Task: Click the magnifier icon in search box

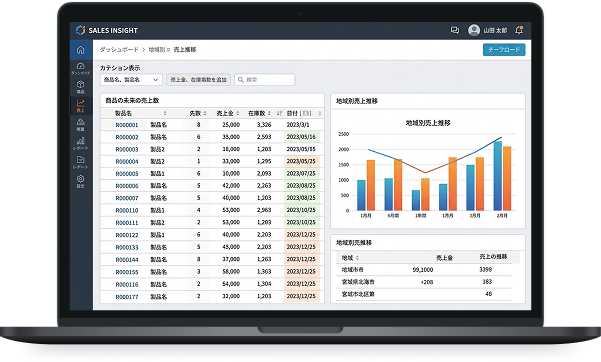Action: click(x=241, y=80)
